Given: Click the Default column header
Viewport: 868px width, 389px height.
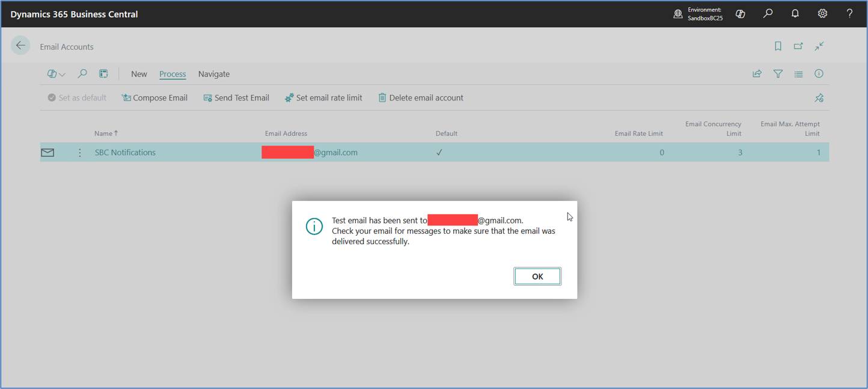Looking at the screenshot, I should 447,133.
